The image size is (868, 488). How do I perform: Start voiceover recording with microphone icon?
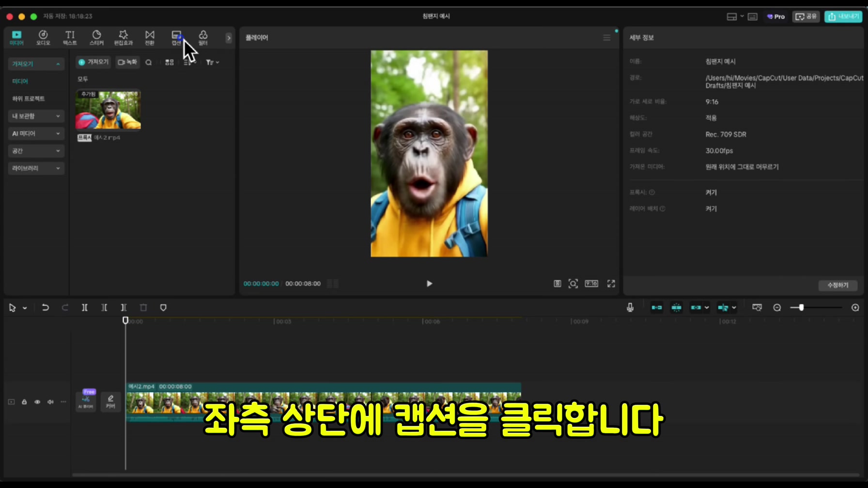pyautogui.click(x=630, y=308)
